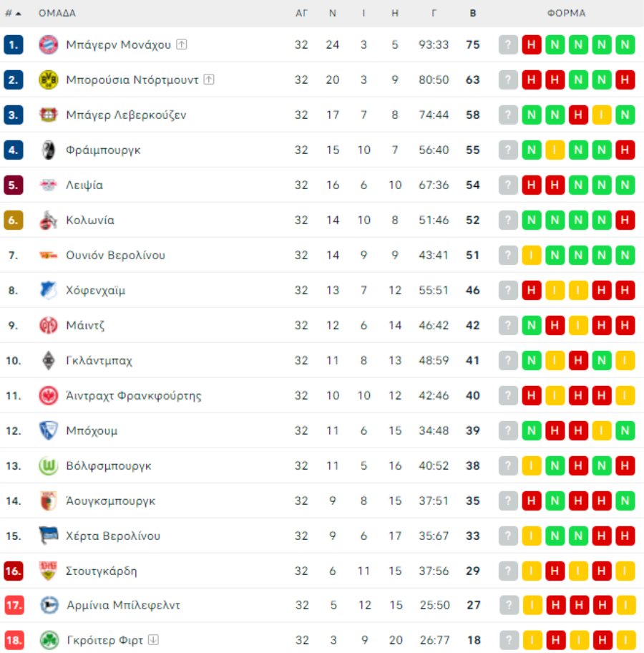
Task: Click the Bayer Leverkusen team logo
Action: [48, 115]
